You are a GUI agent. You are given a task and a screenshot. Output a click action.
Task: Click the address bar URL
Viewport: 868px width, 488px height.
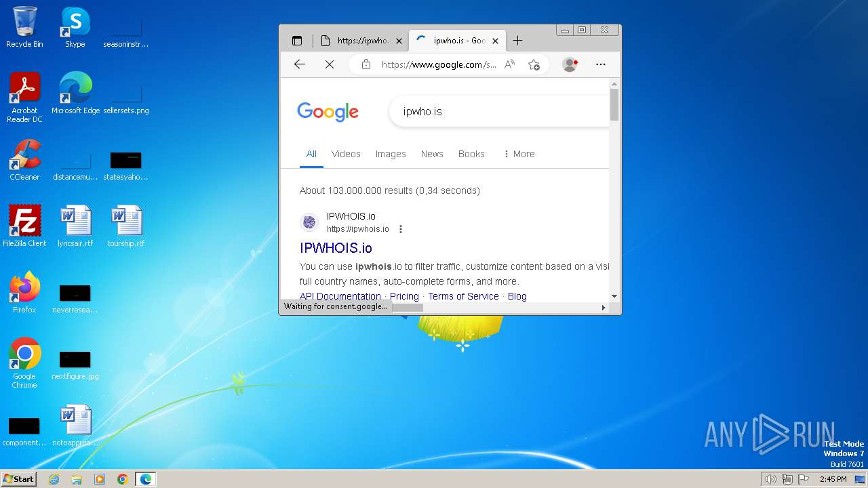439,64
